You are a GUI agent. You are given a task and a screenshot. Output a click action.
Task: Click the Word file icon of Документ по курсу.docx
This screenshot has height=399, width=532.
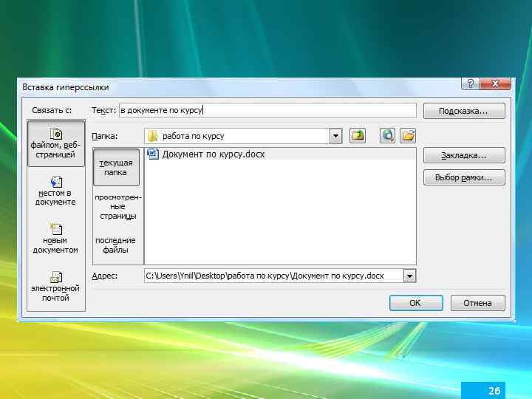(153, 154)
